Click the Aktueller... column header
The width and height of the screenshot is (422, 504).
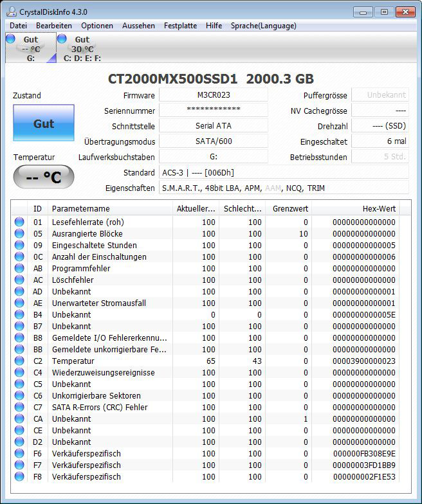tap(196, 208)
